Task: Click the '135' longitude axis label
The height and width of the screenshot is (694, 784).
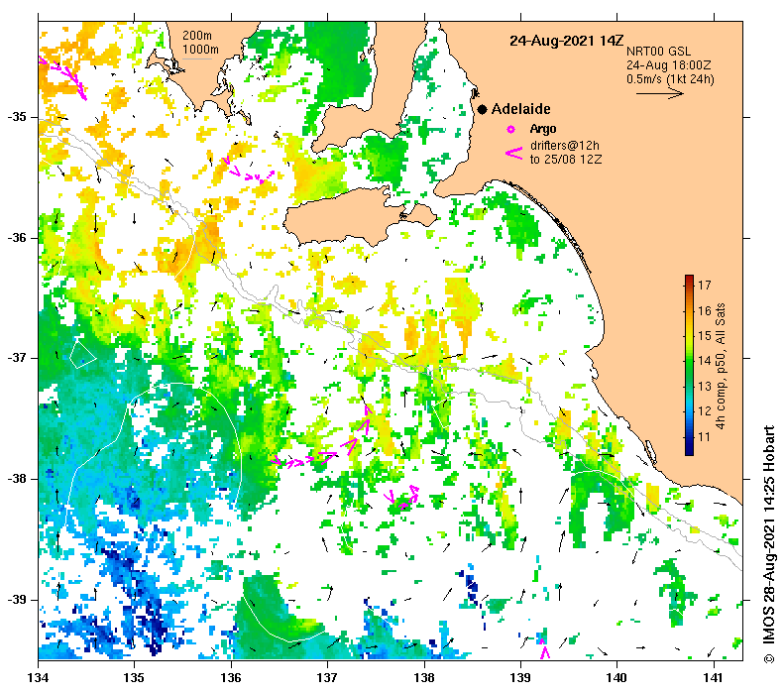Action: coord(134,678)
